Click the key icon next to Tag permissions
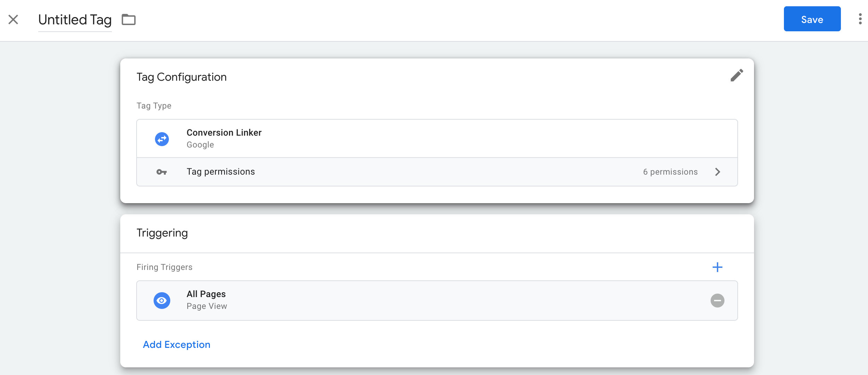Screen dimensions: 868x375 click(162, 171)
